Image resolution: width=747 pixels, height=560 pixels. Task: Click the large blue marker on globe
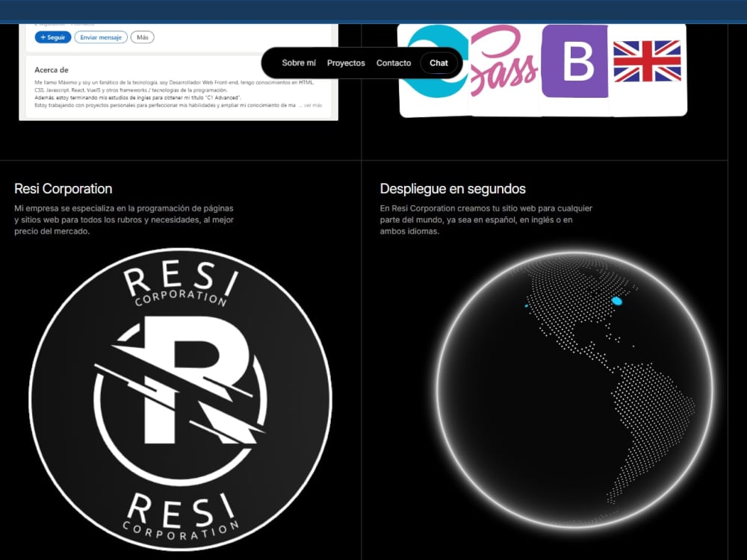point(616,301)
